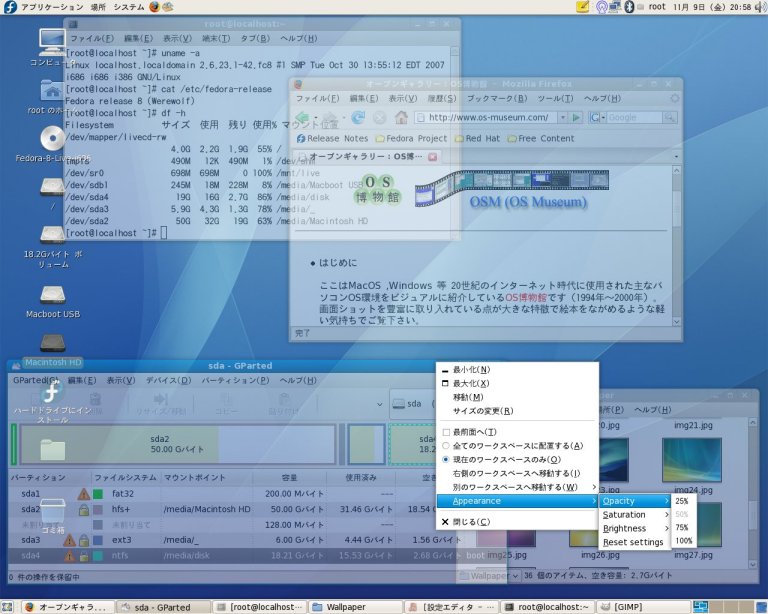Click lock icon on sda2 row
This screenshot has width=768, height=614.
coord(84,510)
